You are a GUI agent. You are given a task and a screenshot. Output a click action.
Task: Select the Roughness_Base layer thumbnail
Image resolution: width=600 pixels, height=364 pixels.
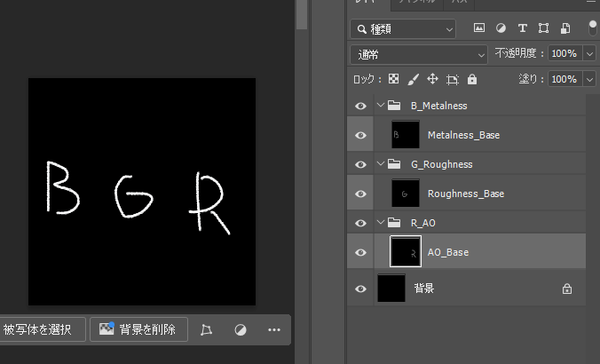coord(406,194)
